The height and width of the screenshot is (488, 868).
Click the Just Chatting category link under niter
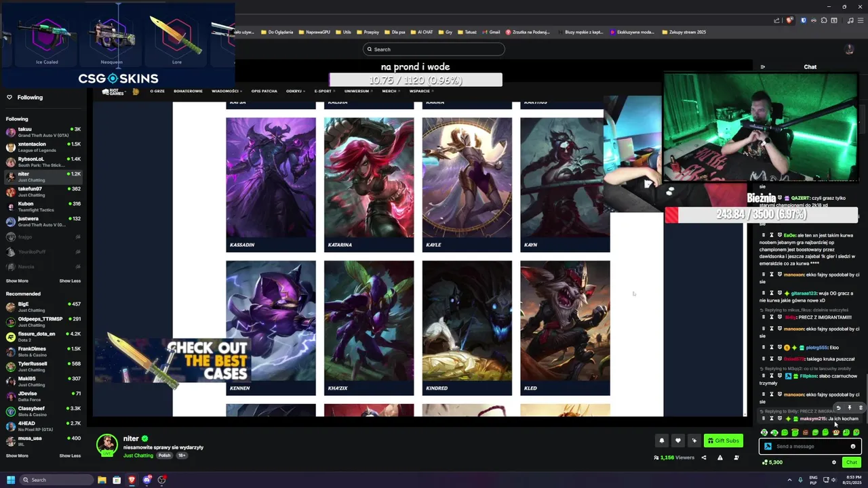click(x=138, y=455)
